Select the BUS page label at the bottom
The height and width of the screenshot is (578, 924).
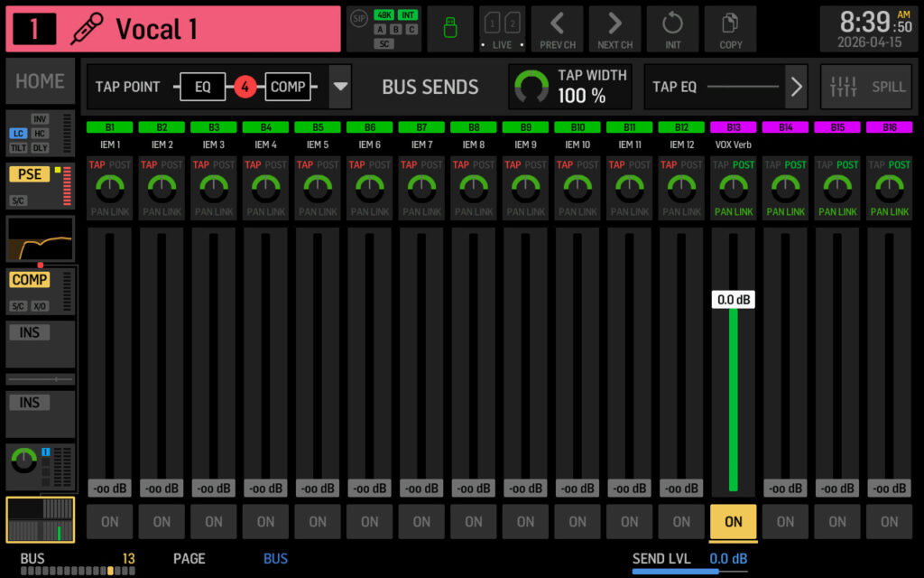click(274, 558)
